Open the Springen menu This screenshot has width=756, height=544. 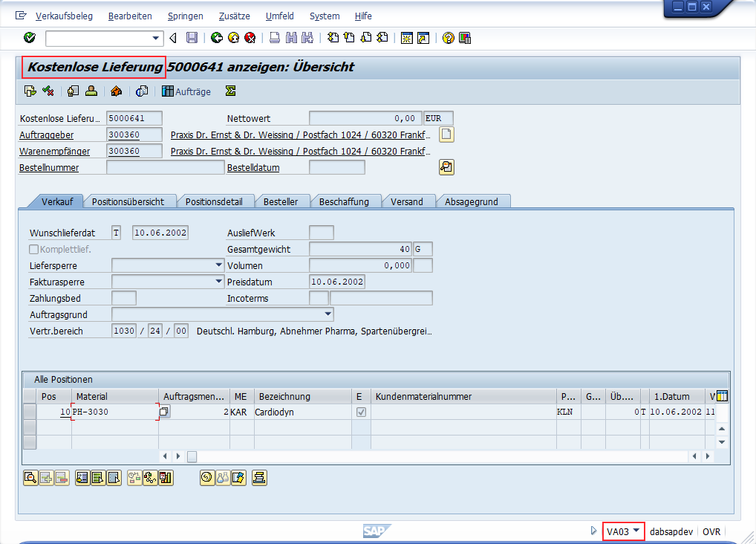click(186, 16)
